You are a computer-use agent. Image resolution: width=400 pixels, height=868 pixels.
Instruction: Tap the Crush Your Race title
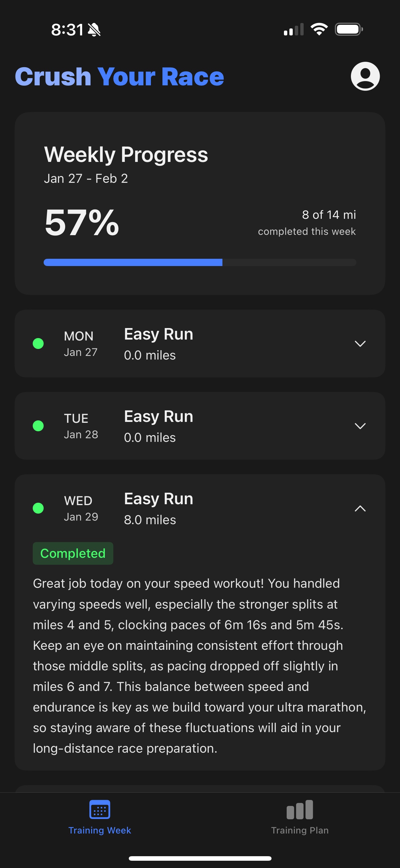click(x=119, y=77)
